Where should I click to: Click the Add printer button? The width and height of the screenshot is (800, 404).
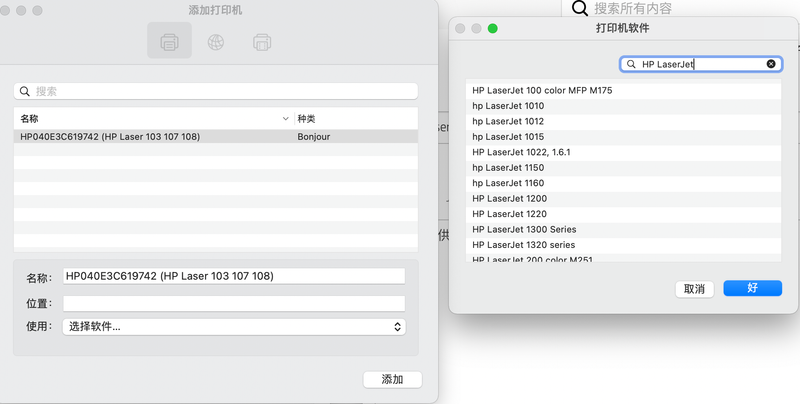(x=392, y=379)
